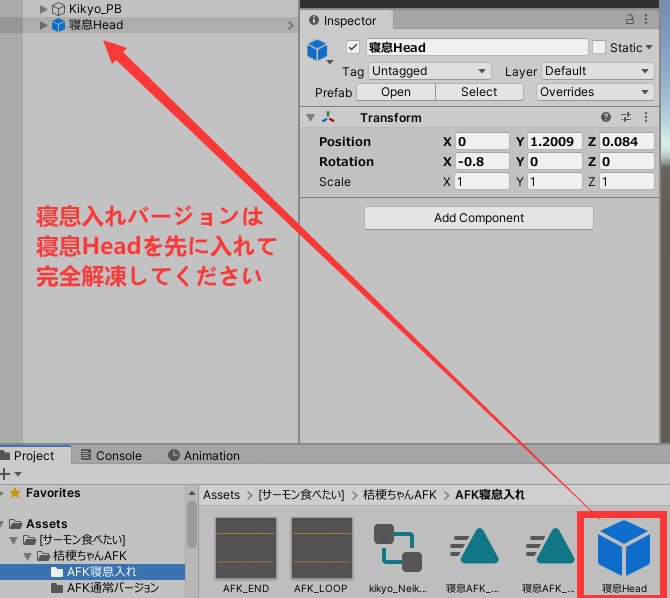Click 桔梗ちゃんAFK in the breadcrumb
The height and width of the screenshot is (598, 670).
click(x=400, y=495)
